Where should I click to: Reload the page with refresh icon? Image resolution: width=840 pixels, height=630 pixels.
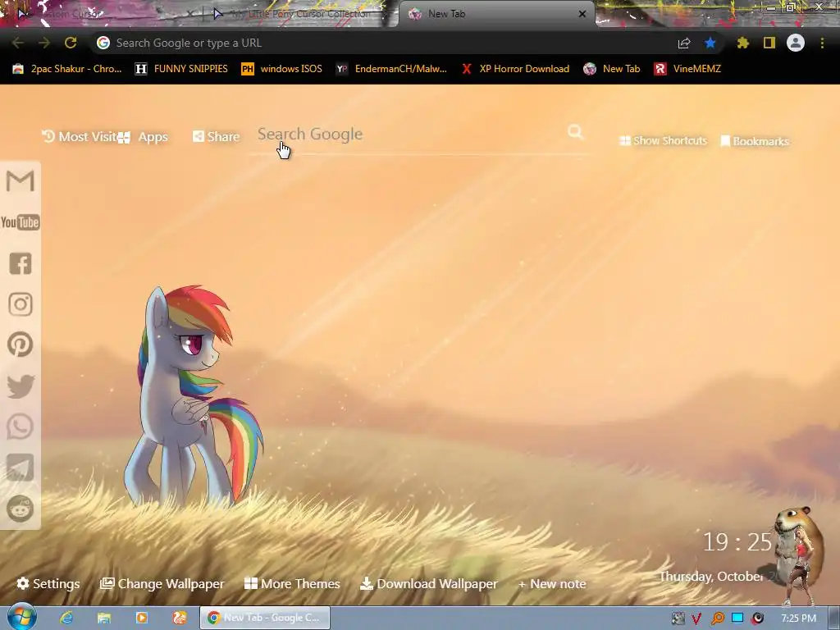point(71,43)
